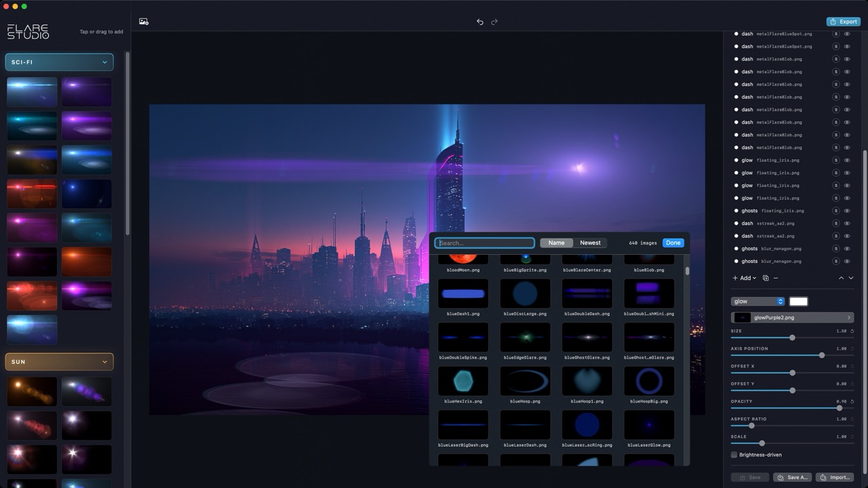Collapse the SUN preset category
868x488 pixels.
point(59,362)
